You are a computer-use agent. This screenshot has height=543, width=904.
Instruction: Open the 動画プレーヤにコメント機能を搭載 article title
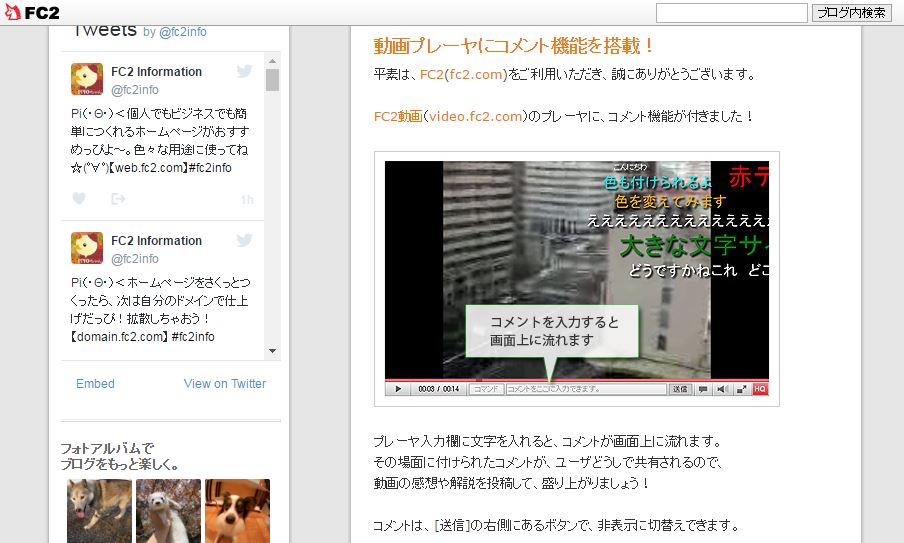513,46
